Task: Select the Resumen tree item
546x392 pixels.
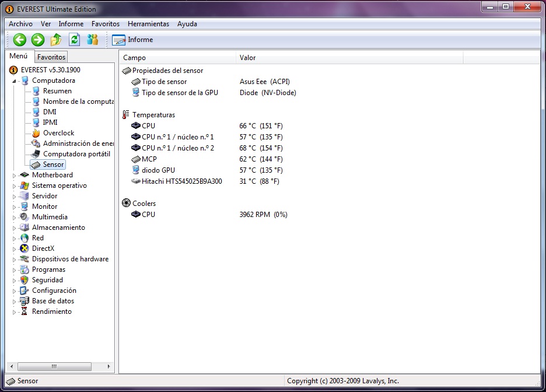Action: [x=57, y=91]
